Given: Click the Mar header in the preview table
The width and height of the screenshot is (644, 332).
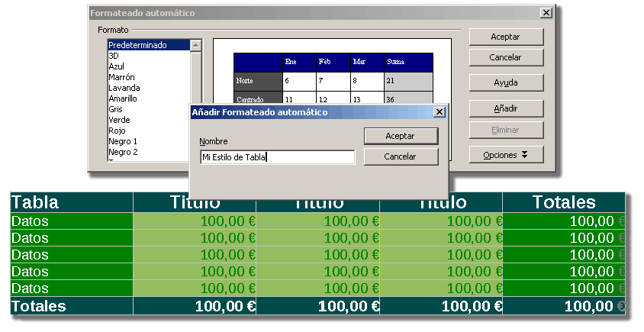Looking at the screenshot, I should (x=367, y=62).
